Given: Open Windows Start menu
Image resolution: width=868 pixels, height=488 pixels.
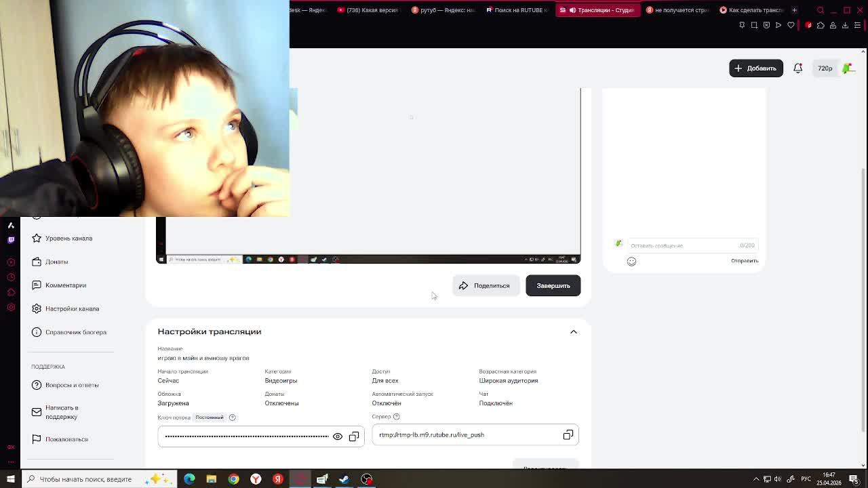Looking at the screenshot, I should [x=10, y=479].
